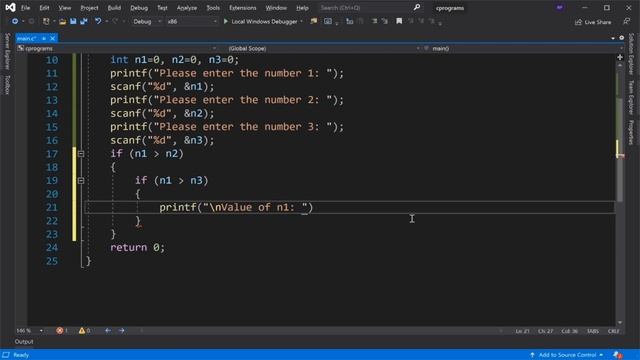
Task: Click Add to Source Control
Action: tap(567, 355)
